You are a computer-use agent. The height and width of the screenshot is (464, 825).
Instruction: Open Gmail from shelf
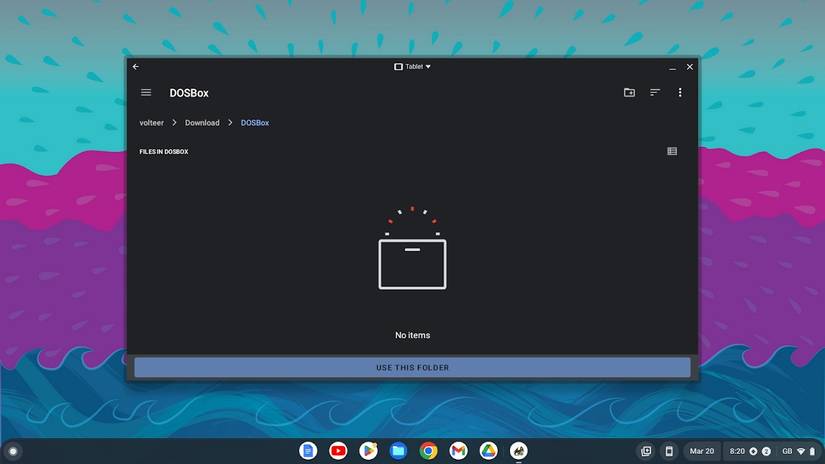tap(458, 451)
